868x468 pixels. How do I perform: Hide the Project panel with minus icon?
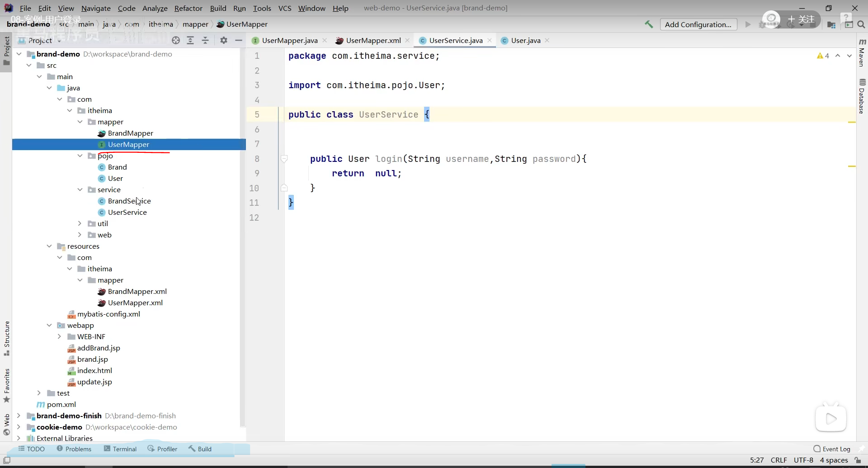tap(239, 40)
